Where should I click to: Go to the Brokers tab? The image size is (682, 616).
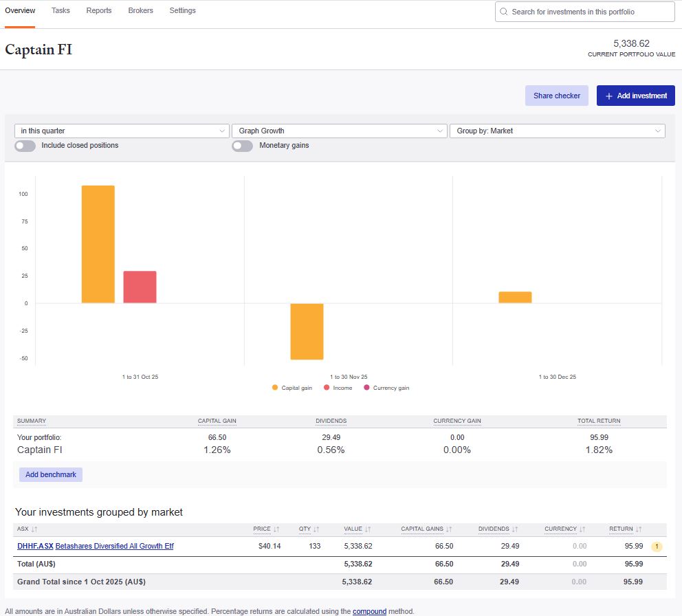tap(140, 11)
